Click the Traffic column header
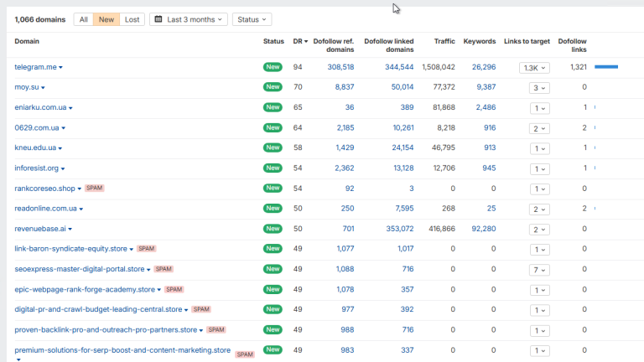The height and width of the screenshot is (362, 644). click(444, 41)
